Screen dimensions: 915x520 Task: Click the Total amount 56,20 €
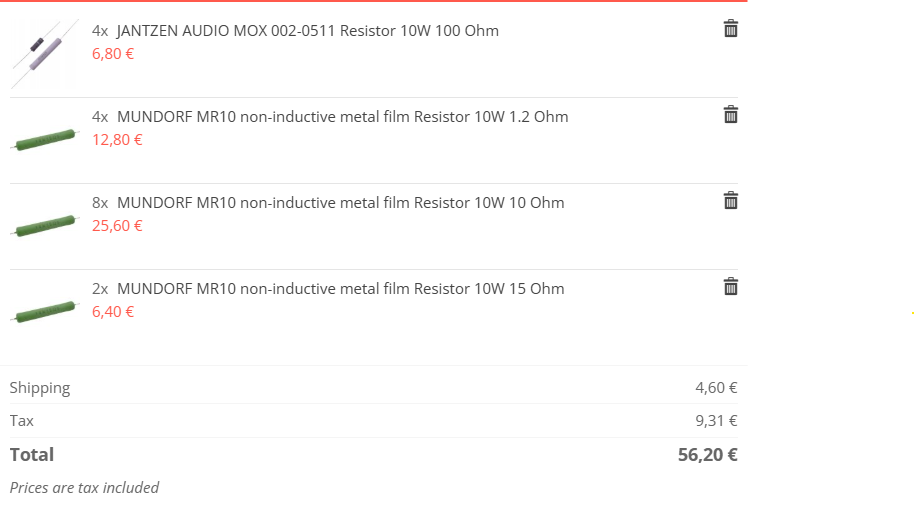(x=707, y=455)
